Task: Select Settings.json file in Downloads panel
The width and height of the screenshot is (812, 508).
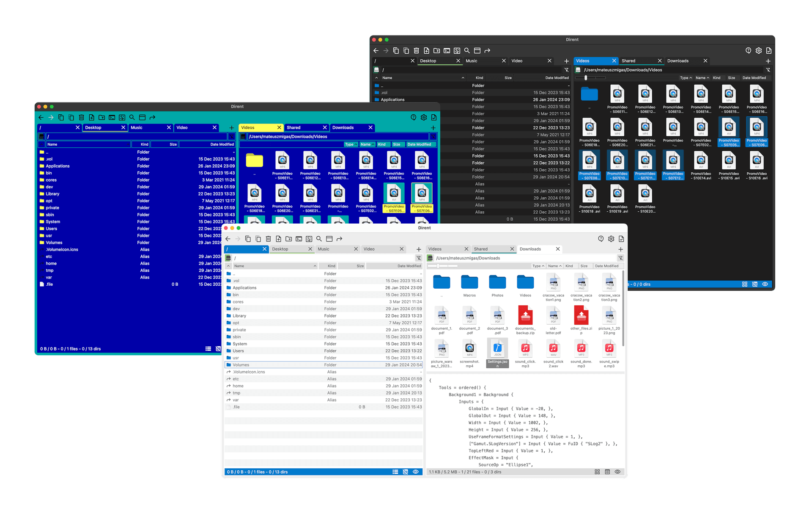Action: click(x=497, y=353)
